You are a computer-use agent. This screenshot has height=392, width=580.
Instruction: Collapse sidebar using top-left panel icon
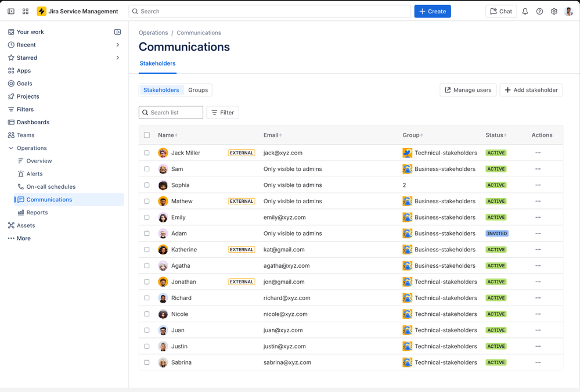(x=11, y=12)
